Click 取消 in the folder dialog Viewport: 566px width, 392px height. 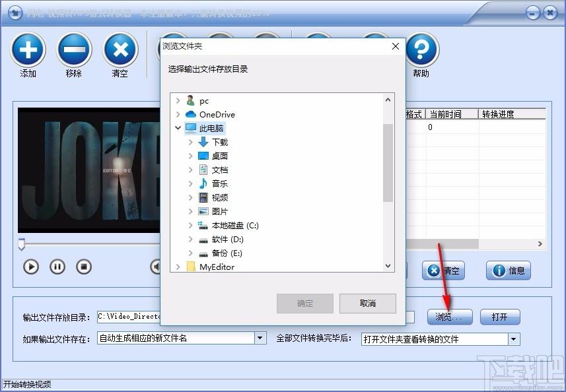click(367, 304)
